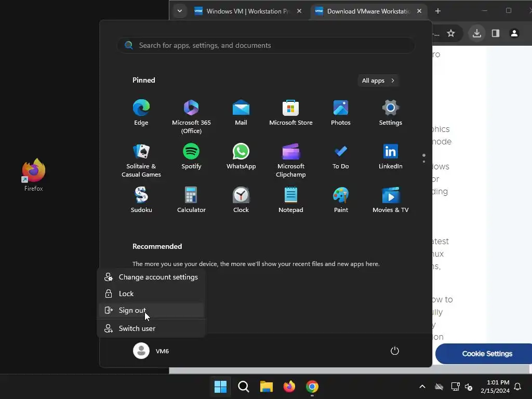
Task: Choose Change account settings
Action: click(151, 277)
